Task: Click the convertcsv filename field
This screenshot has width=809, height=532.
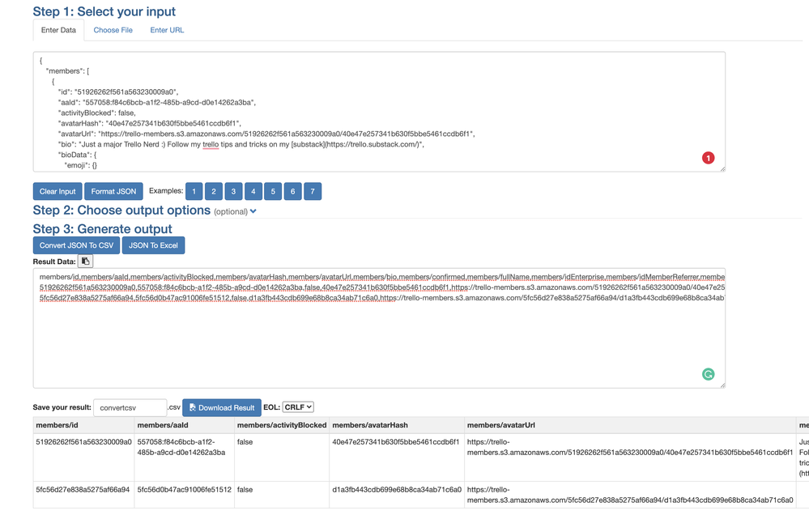Action: point(130,407)
